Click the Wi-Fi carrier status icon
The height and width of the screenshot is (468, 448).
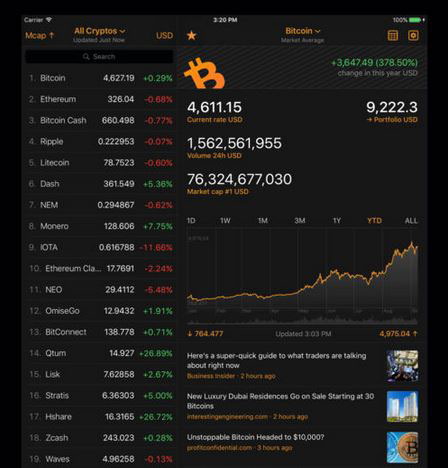(49, 20)
